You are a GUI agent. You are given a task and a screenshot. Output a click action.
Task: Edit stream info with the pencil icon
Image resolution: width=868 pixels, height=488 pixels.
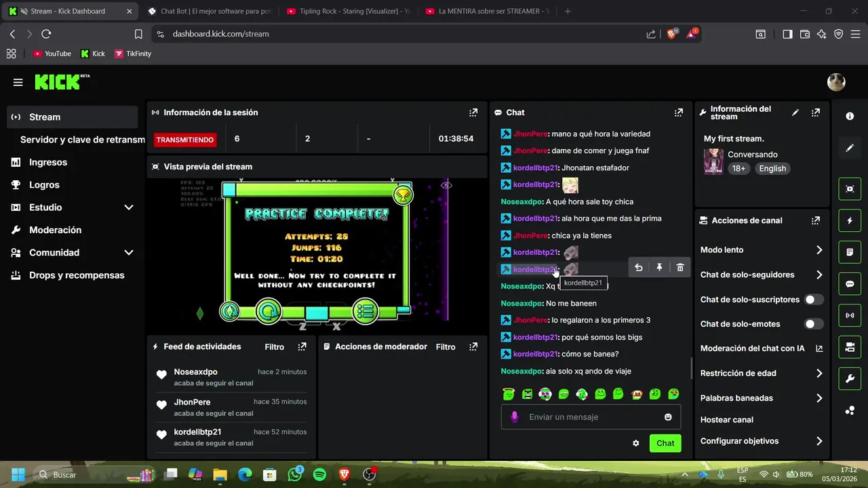[795, 113]
